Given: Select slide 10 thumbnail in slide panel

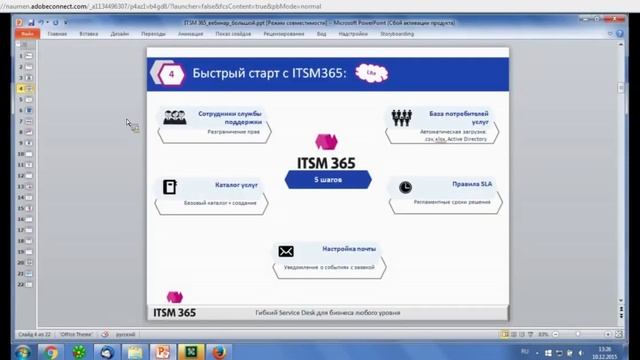Looking at the screenshot, I should click(29, 154).
